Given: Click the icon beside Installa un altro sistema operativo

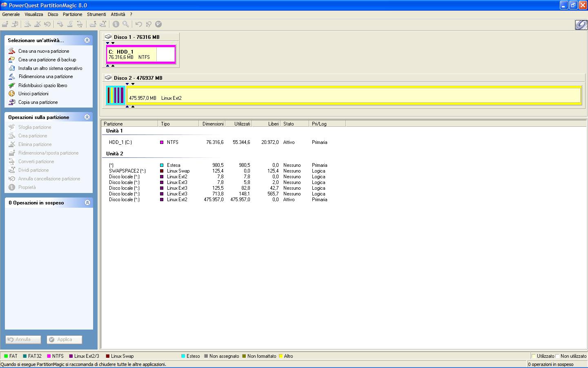Looking at the screenshot, I should tap(12, 68).
